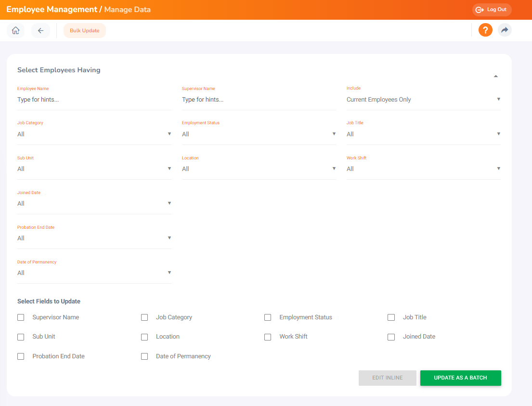Click the Update As A Batch button
Image resolution: width=532 pixels, height=406 pixels.
click(460, 378)
